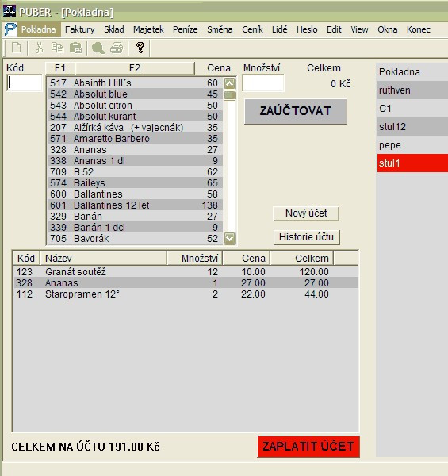Select Pokladna entry in side panel
Image resolution: width=448 pixels, height=476 pixels.
click(412, 72)
